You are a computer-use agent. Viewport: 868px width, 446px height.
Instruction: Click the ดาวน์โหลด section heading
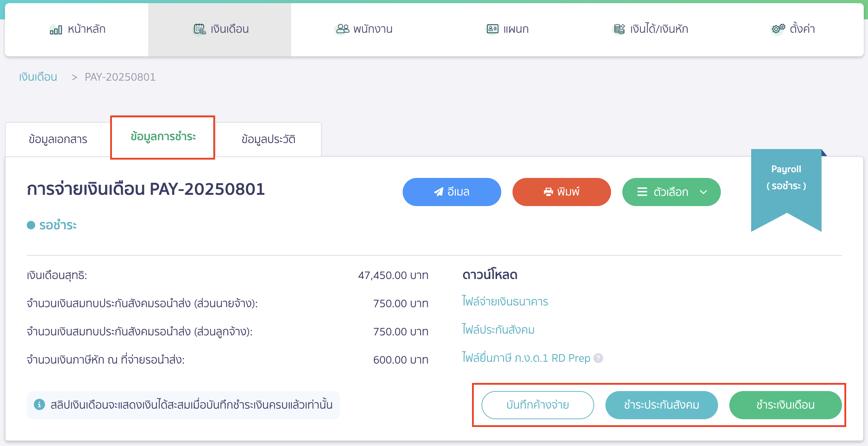click(x=490, y=275)
